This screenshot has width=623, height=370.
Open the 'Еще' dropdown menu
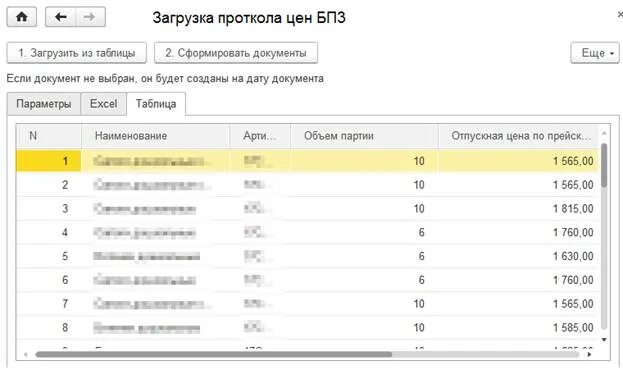point(595,53)
